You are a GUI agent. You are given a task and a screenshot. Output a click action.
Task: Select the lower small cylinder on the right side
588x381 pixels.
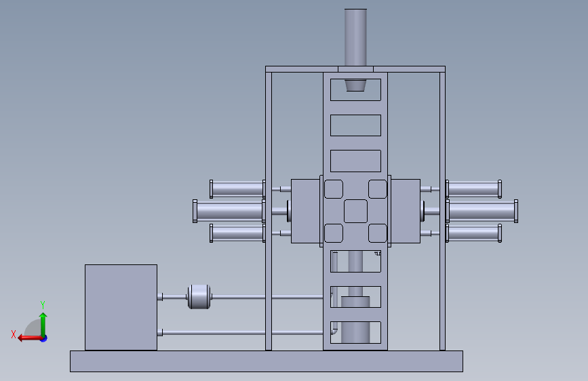[x=473, y=233]
